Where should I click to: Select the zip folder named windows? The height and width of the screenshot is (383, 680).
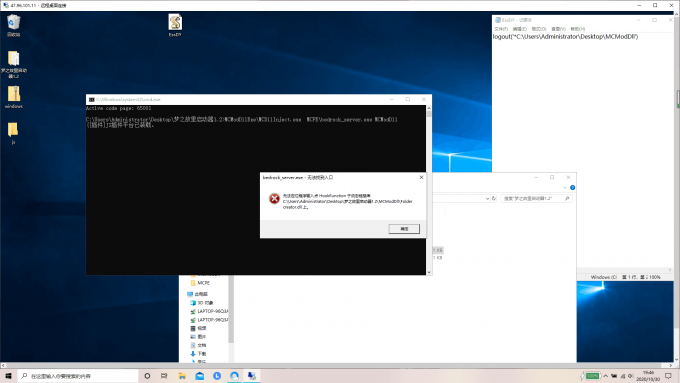click(13, 96)
